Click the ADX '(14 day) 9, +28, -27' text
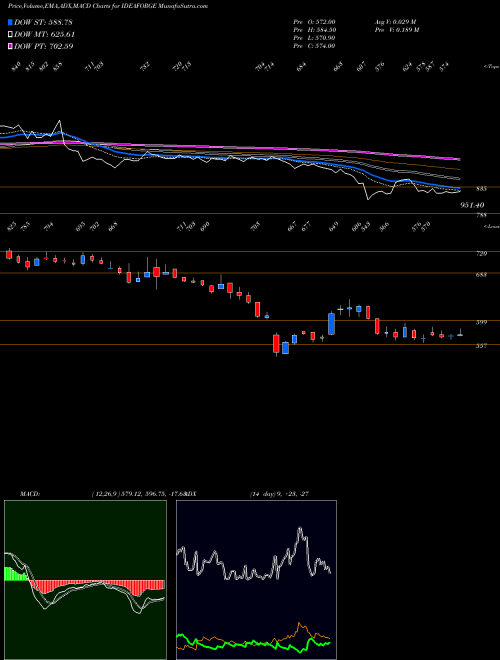This screenshot has width=500, height=660. [279, 493]
